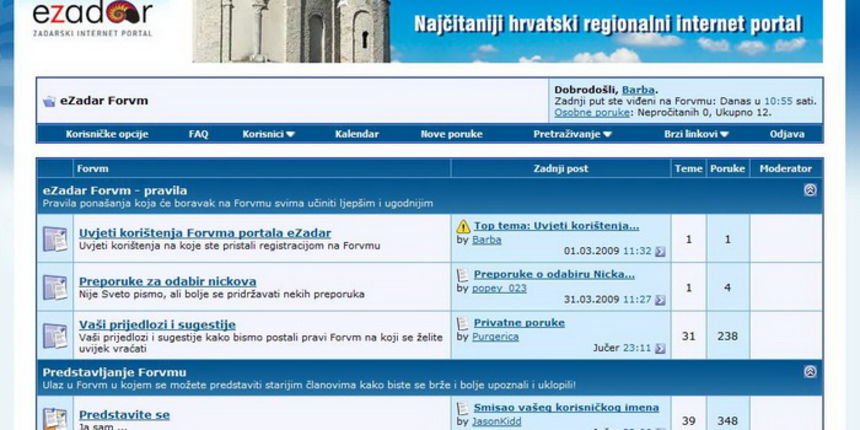Image resolution: width=860 pixels, height=430 pixels.
Task: Click warning icon beside Top tema post
Action: pyautogui.click(x=463, y=226)
